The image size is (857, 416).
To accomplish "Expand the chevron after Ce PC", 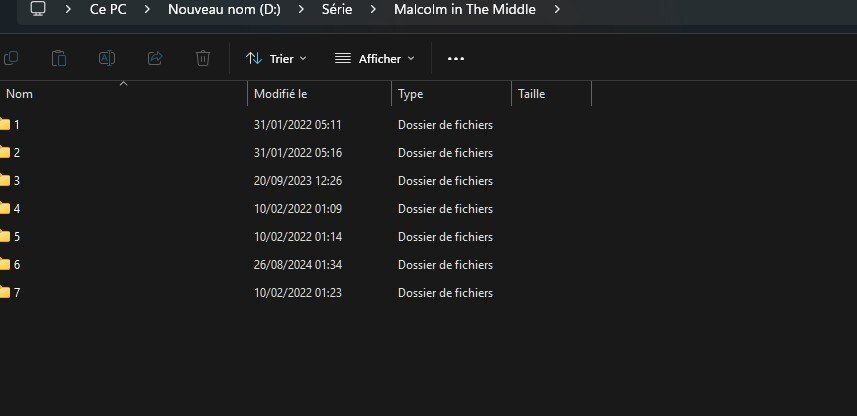I will [x=146, y=10].
